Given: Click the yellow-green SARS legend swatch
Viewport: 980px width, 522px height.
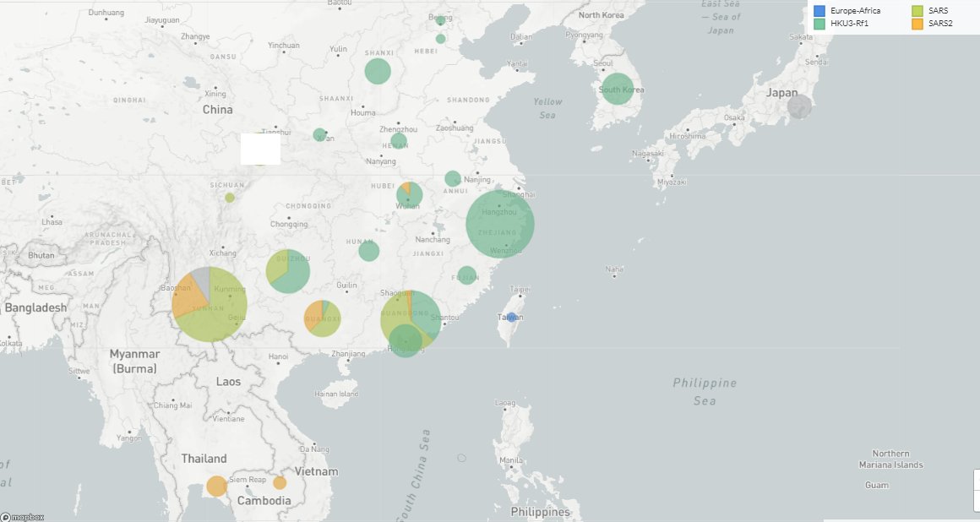Looking at the screenshot, I should (x=917, y=11).
